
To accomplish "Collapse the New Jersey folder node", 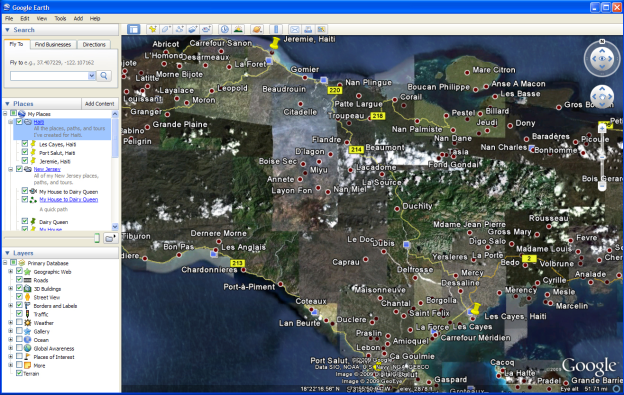I will click(x=11, y=169).
